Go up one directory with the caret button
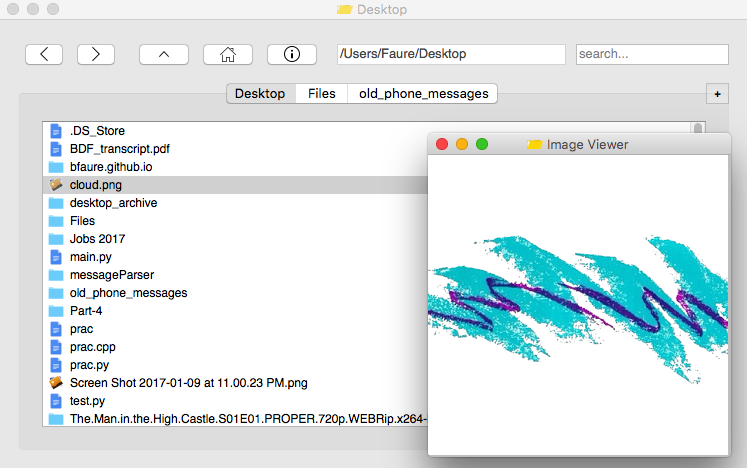747x468 pixels. pyautogui.click(x=164, y=54)
